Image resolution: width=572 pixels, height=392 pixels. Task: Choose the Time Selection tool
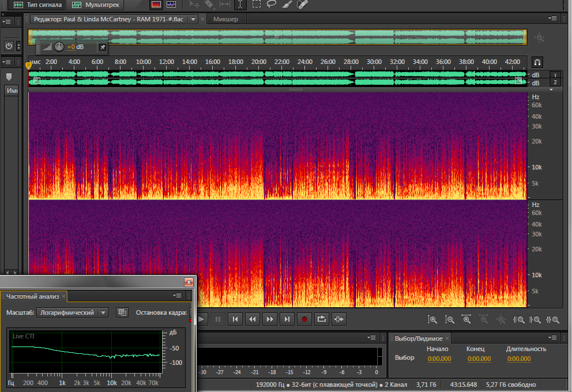(240, 5)
